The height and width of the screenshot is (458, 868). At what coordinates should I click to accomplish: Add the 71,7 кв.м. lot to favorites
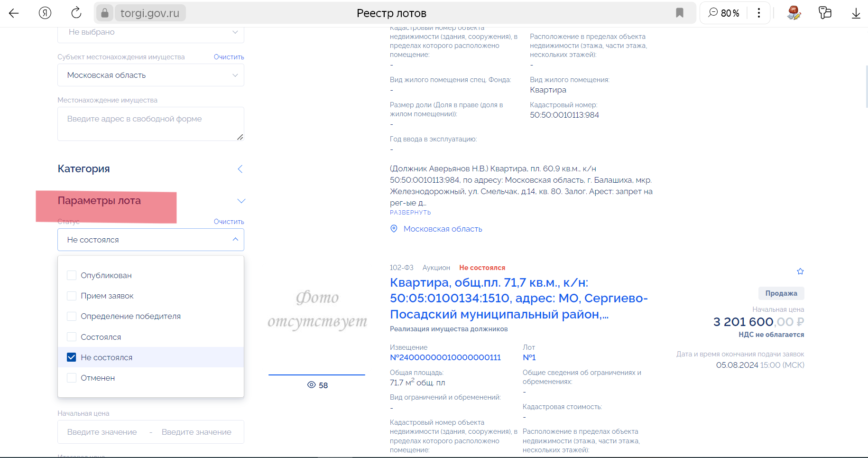click(800, 271)
